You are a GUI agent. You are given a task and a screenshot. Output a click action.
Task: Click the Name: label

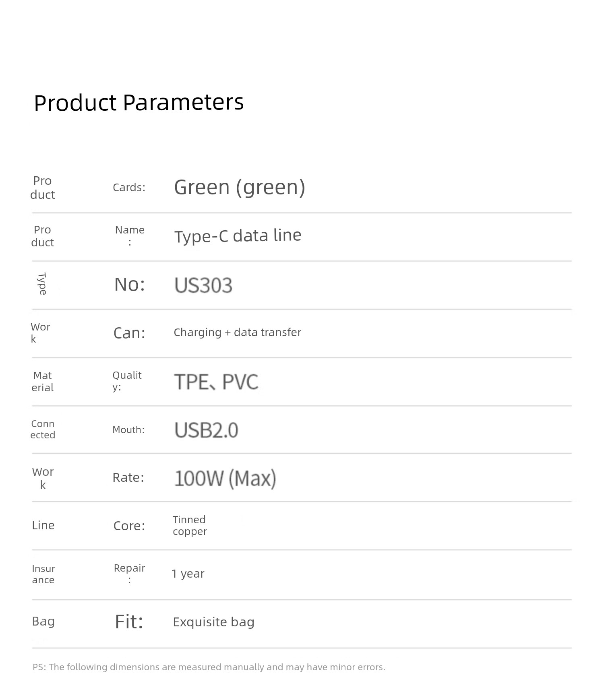(x=130, y=235)
